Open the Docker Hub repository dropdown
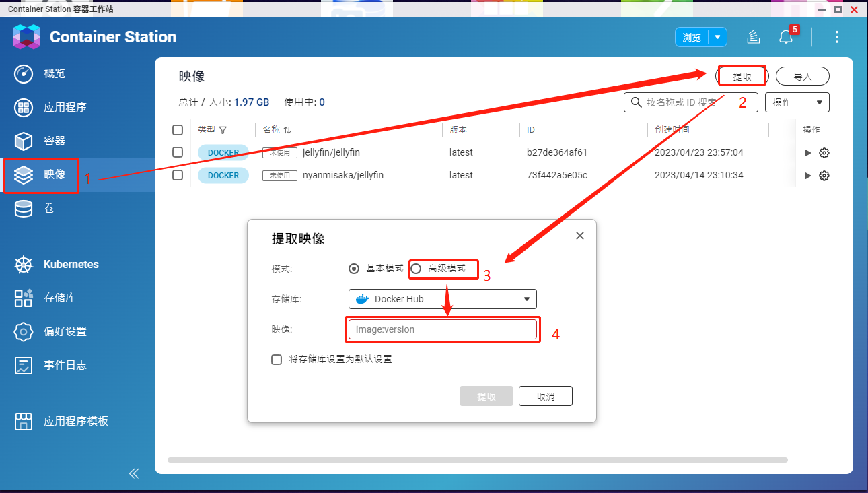Screen dimensions: 868x493 coord(442,298)
